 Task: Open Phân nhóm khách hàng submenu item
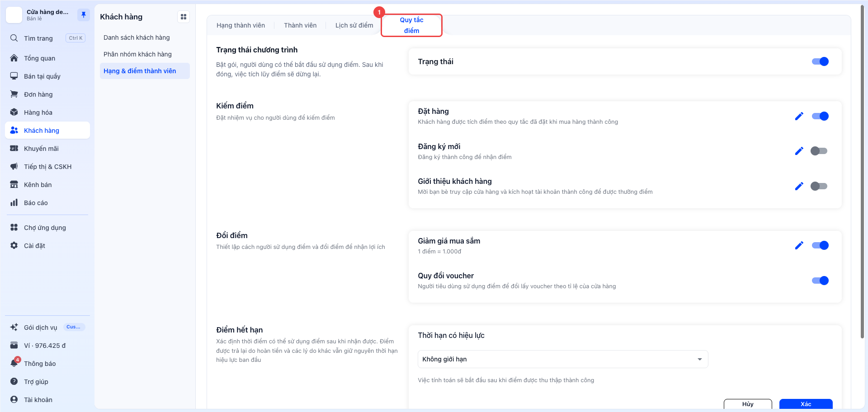145,54
